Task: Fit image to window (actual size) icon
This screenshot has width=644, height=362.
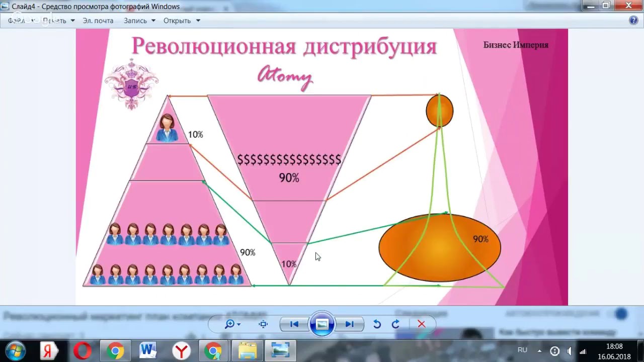Action: coord(263,324)
